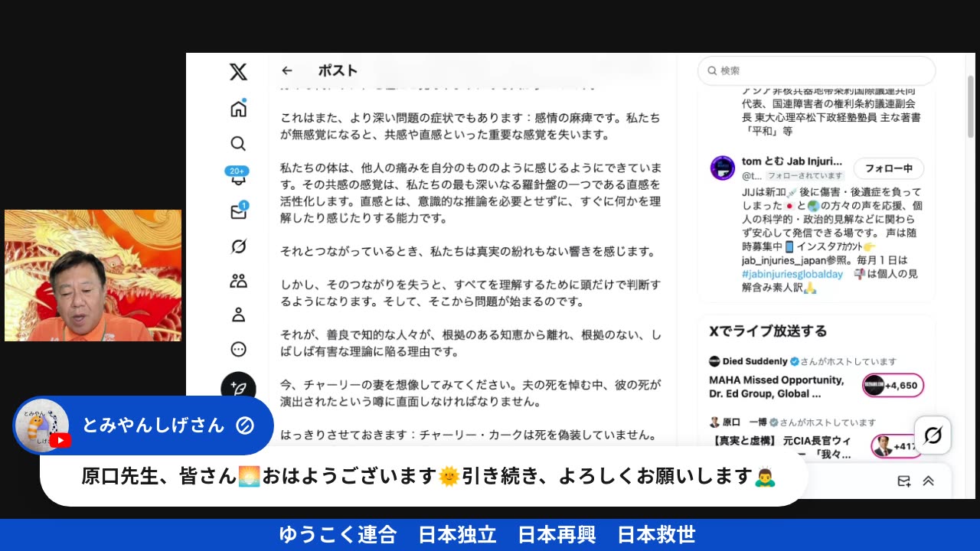
Task: Click paragraph starting 今、チャーリーの妻を想像
Action: [x=470, y=393]
